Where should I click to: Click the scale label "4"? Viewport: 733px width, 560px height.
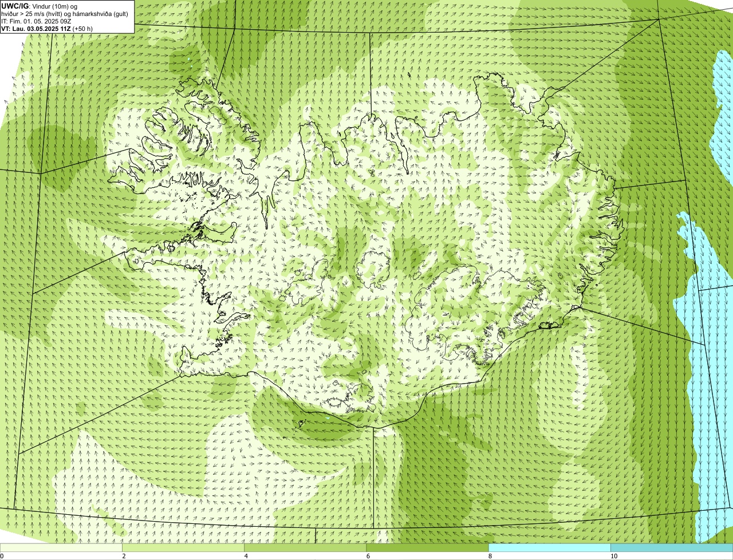246,556
